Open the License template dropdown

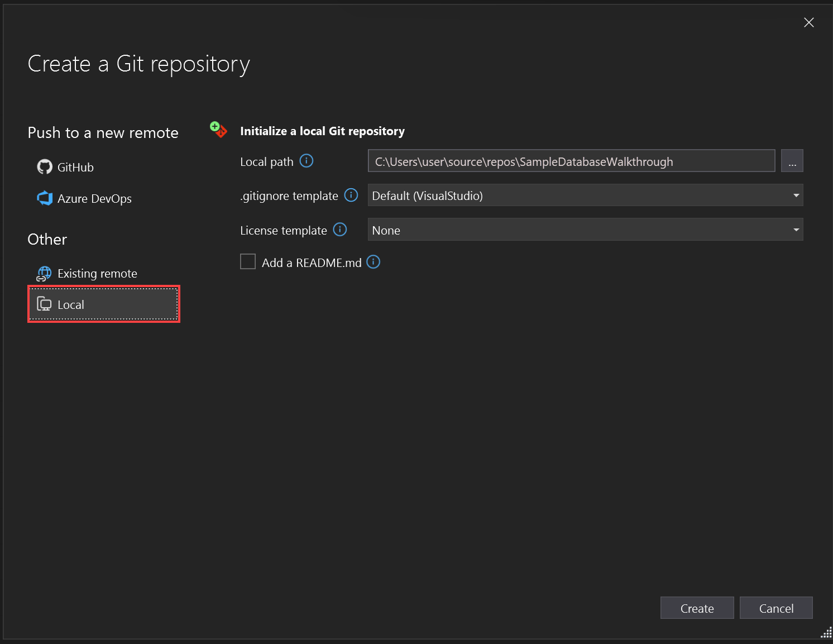pyautogui.click(x=796, y=230)
